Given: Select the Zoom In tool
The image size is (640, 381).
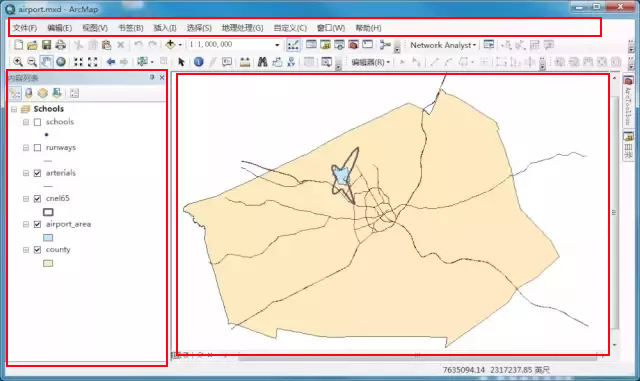Looking at the screenshot, I should click(x=18, y=62).
